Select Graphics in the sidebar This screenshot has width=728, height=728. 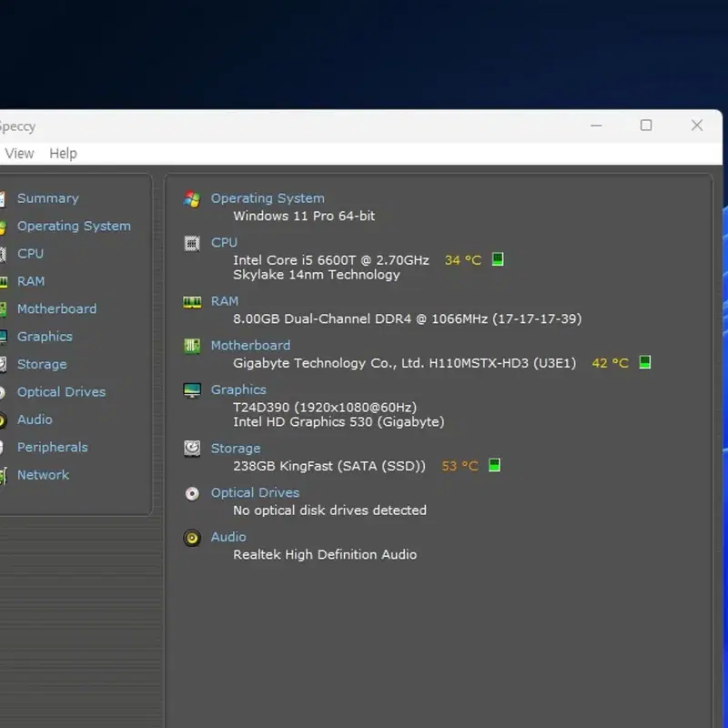point(45,337)
